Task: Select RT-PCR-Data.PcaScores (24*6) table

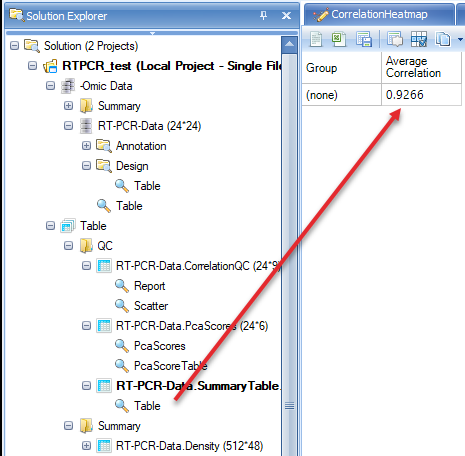Action: [x=192, y=326]
